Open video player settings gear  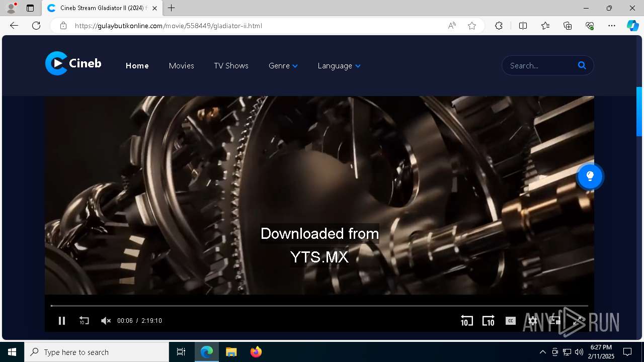pos(533,321)
